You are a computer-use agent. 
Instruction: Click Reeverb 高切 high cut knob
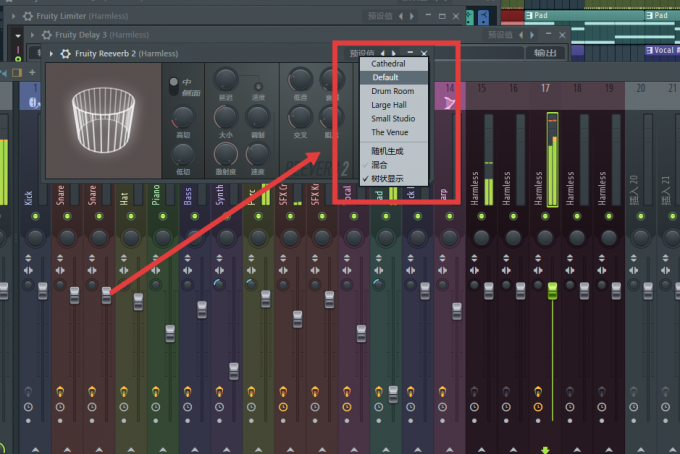pyautogui.click(x=183, y=117)
